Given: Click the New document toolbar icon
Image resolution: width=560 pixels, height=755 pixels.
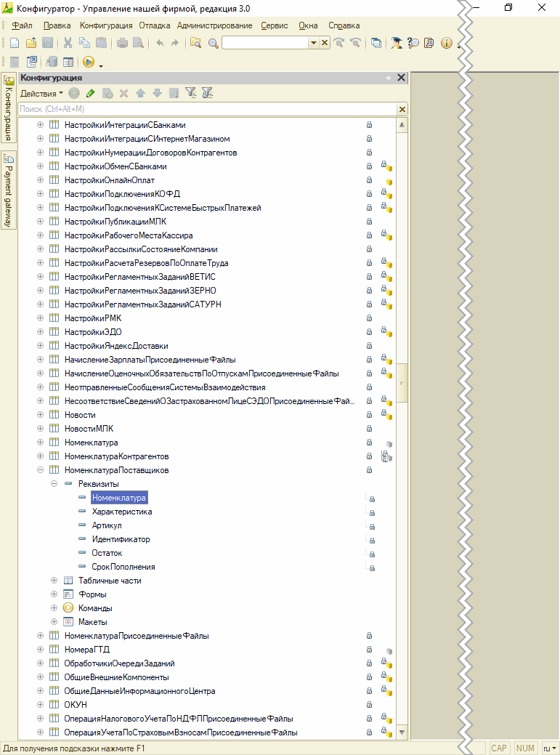Looking at the screenshot, I should pos(14,43).
